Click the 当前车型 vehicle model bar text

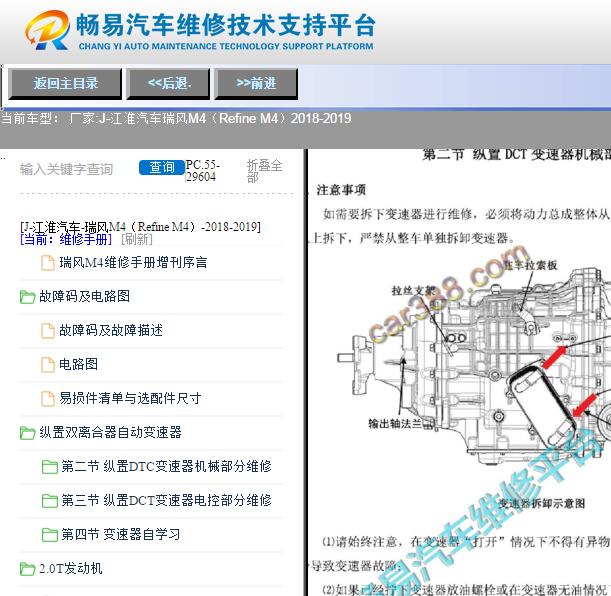tap(176, 118)
